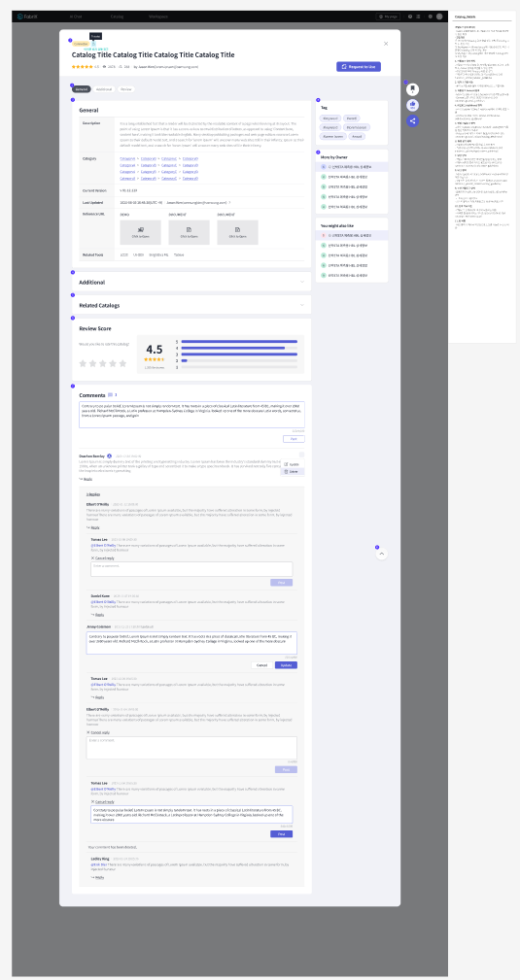Open the Workspace menu in top navigation
Viewport: 520px width, 980px height.
click(x=158, y=17)
